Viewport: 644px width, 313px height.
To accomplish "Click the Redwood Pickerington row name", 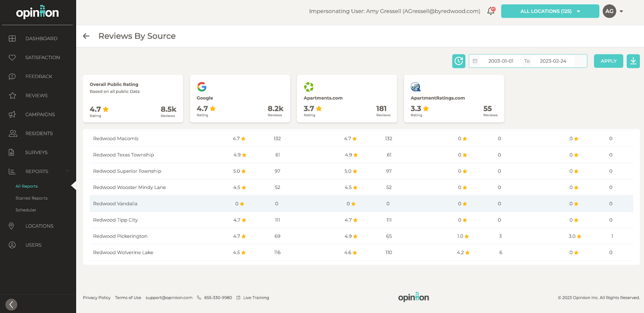I will tap(120, 236).
